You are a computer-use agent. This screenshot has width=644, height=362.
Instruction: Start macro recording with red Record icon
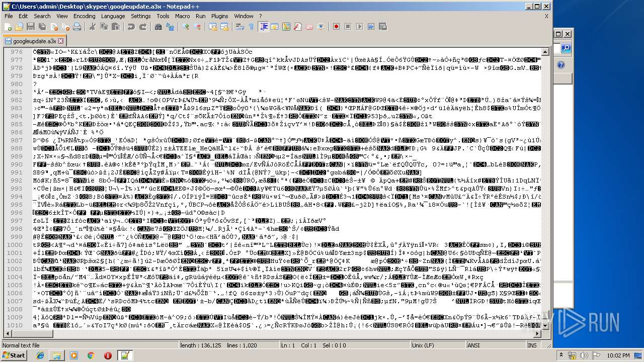click(336, 26)
